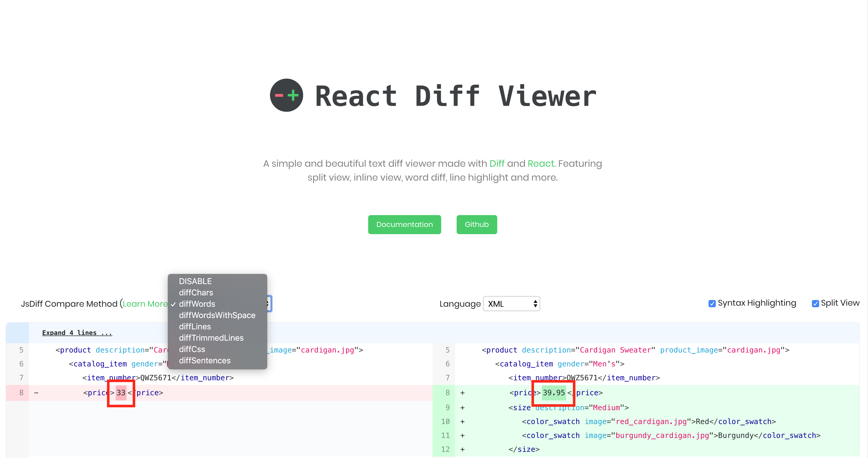Open the Language XML dropdown

(x=511, y=304)
